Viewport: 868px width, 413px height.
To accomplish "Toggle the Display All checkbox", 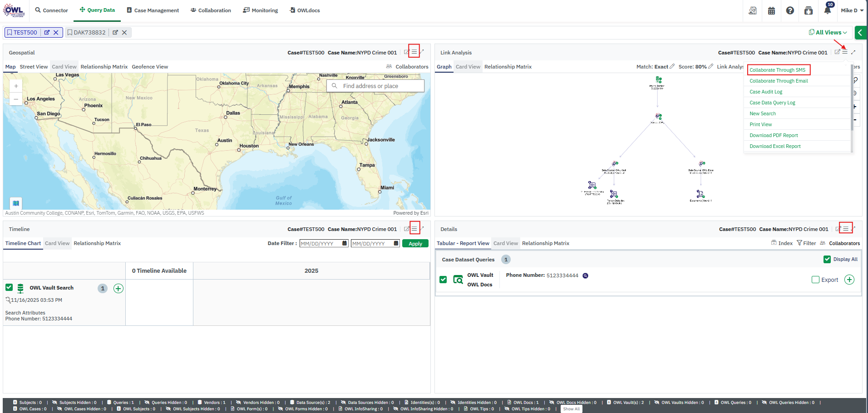I will pyautogui.click(x=827, y=259).
